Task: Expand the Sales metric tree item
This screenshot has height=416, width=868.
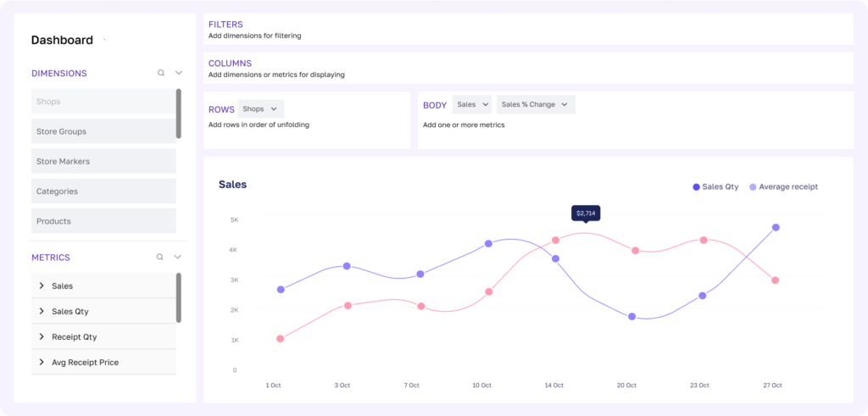Action: pyautogui.click(x=42, y=286)
